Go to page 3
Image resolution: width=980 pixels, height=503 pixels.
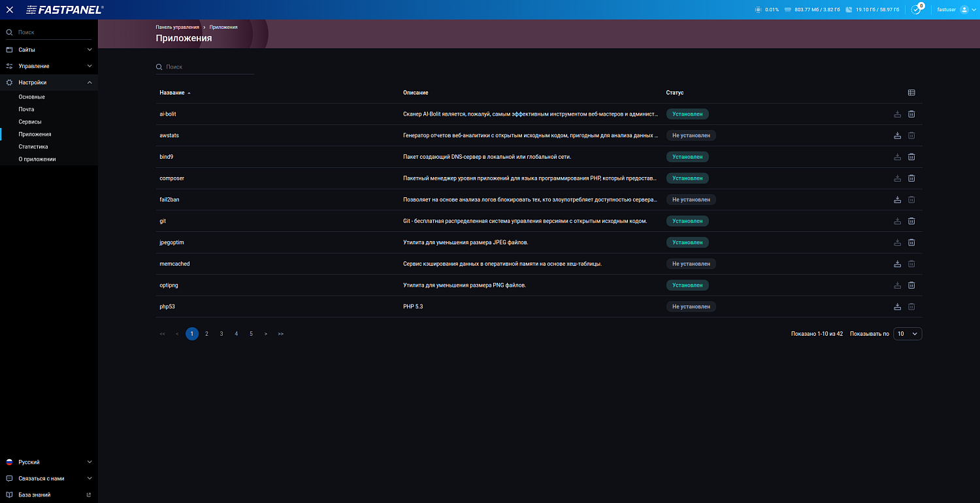221,334
